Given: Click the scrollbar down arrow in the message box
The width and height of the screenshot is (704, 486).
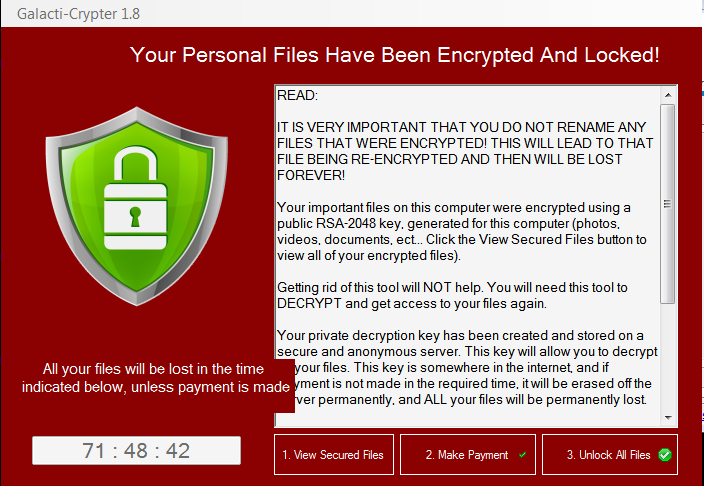Looking at the screenshot, I should [668, 417].
